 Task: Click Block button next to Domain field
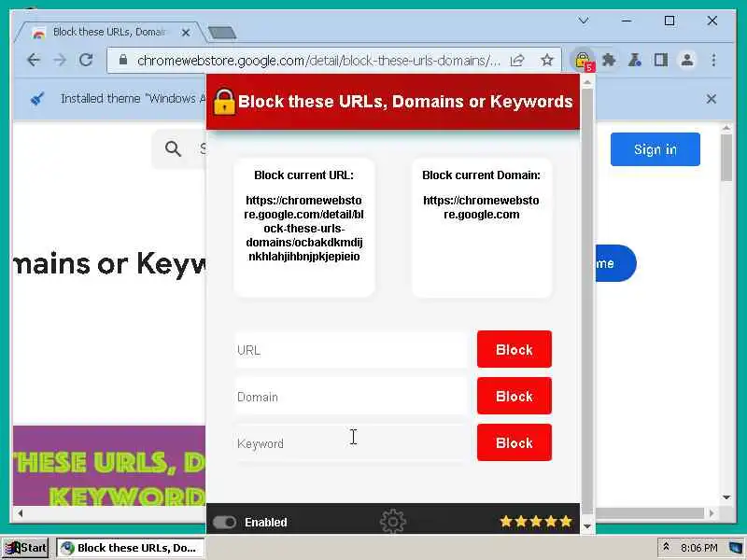click(514, 396)
